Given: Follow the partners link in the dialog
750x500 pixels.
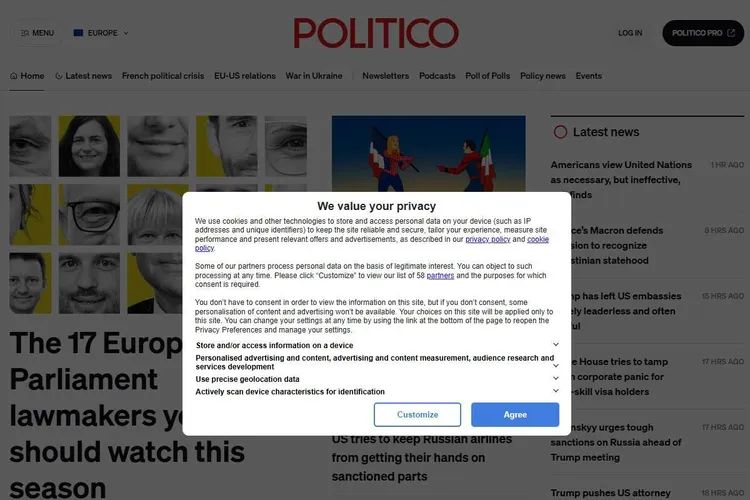Looking at the screenshot, I should 440,276.
